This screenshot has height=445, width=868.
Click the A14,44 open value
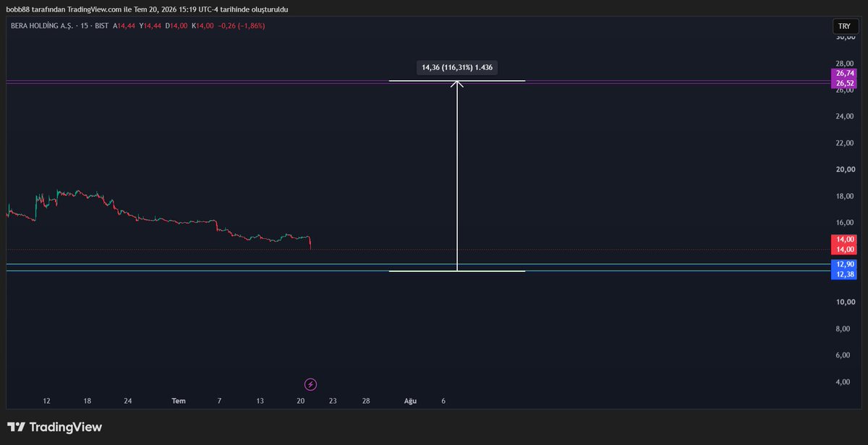(124, 26)
